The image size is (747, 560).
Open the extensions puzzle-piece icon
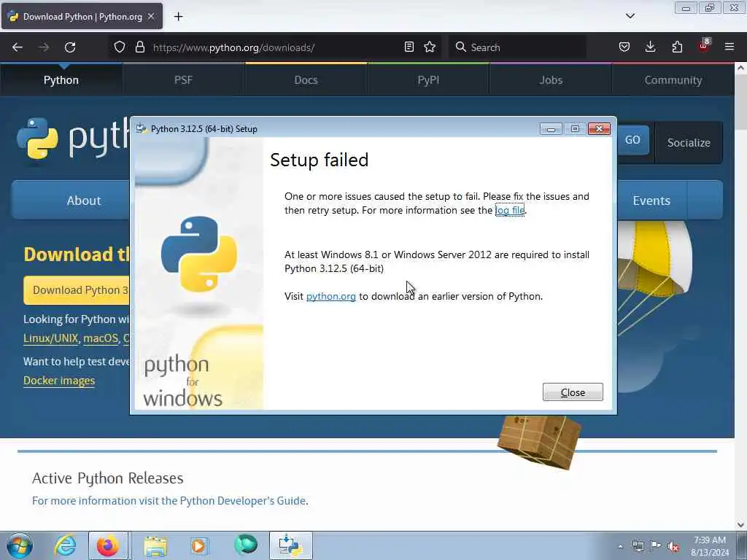677,47
